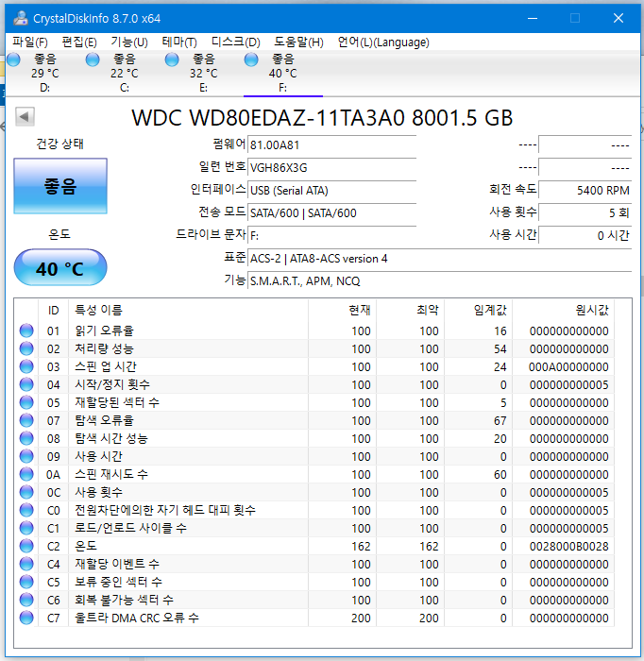This screenshot has height=661, width=644.
Task: Close the CrystalDiskInfo window
Action: coord(619,18)
